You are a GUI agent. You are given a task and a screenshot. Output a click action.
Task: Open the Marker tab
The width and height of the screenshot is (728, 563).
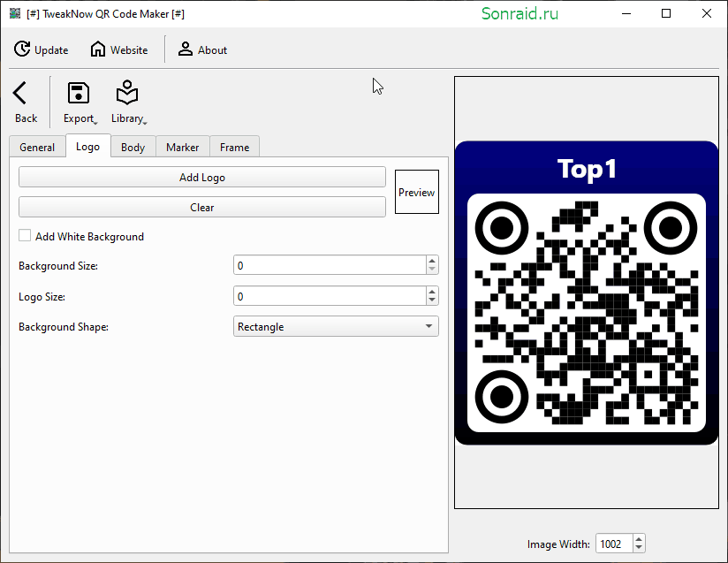tap(183, 148)
